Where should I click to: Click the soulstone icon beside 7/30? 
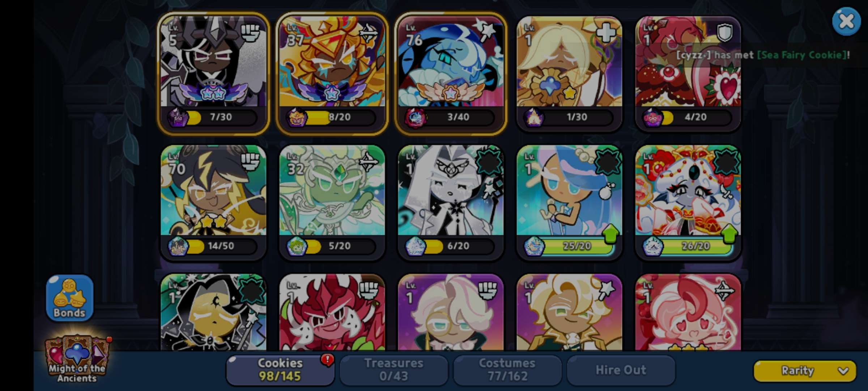pos(178,117)
